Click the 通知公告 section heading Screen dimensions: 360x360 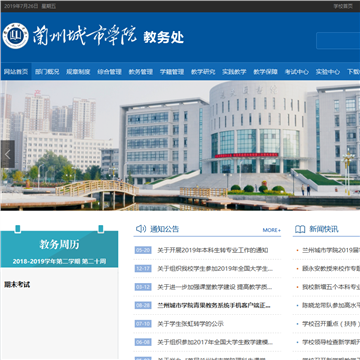[165, 229]
